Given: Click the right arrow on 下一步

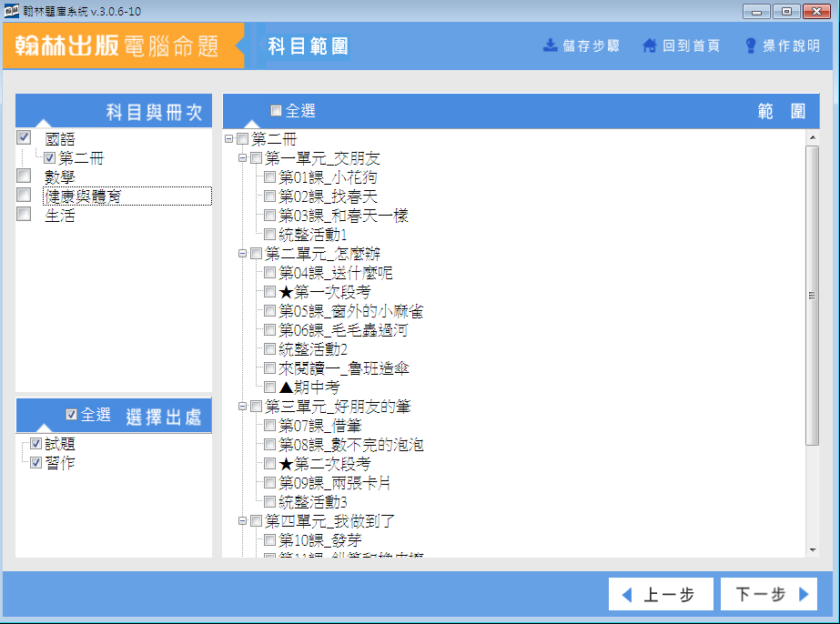Looking at the screenshot, I should pos(804,594).
